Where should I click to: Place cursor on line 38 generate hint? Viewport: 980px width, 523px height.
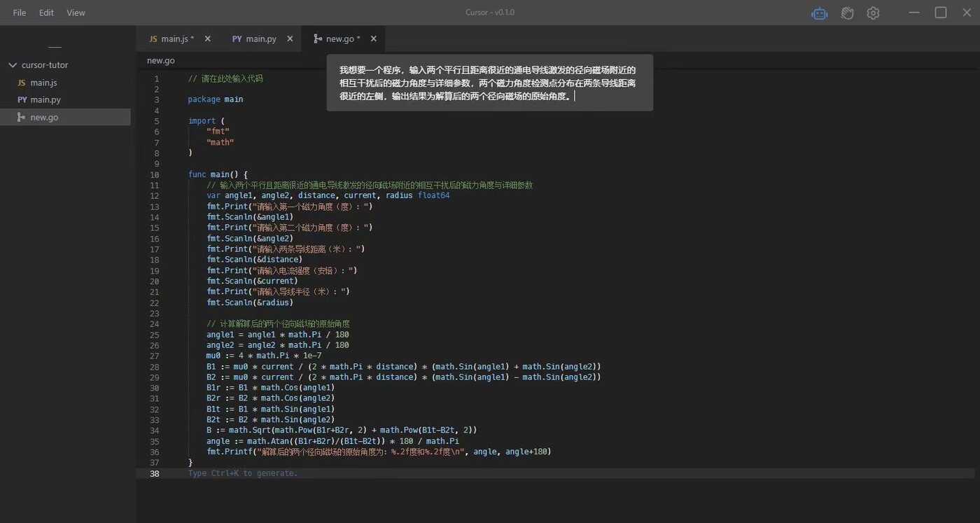243,473
